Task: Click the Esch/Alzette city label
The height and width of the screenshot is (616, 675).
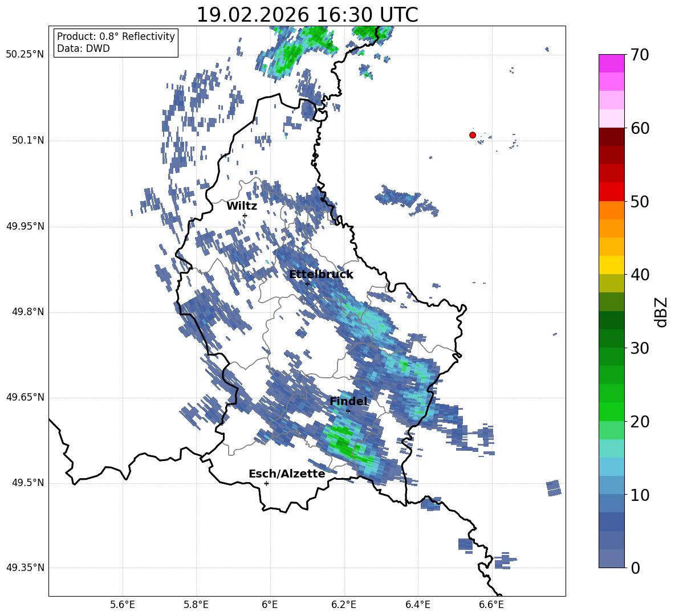Action: (287, 474)
